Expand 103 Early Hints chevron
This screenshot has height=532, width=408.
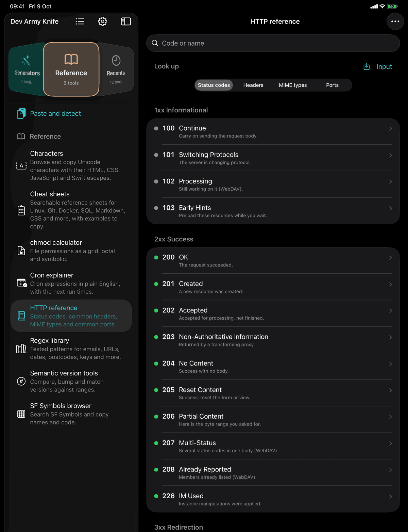(390, 208)
